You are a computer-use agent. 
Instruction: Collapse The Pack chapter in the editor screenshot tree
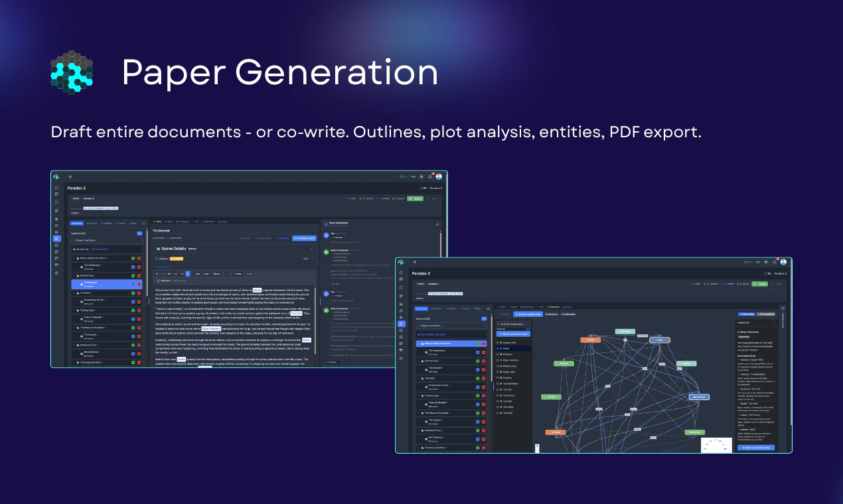(x=74, y=293)
